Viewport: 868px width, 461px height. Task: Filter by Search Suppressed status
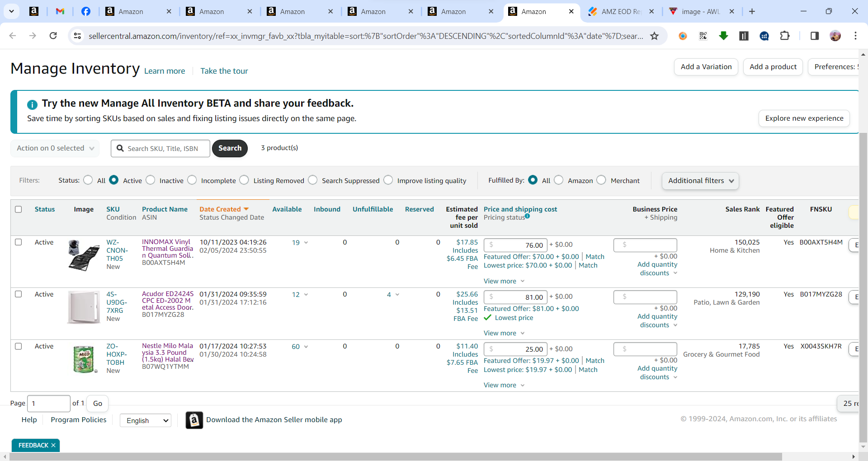pos(313,180)
